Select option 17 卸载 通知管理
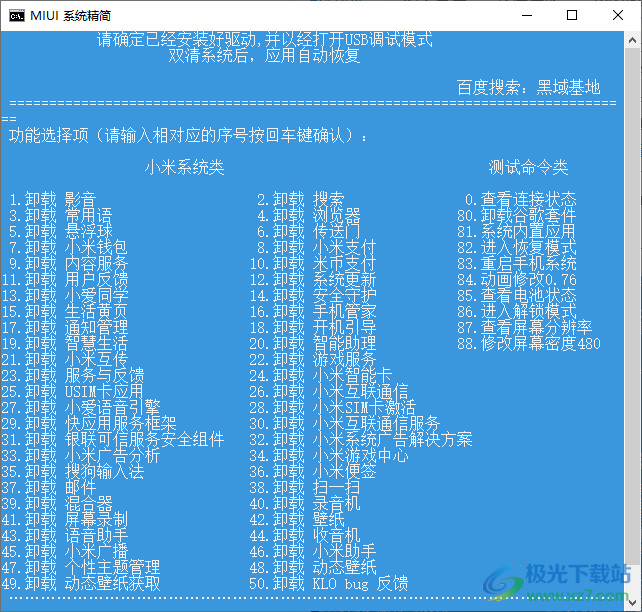Viewport: 642px width, 612px height. tap(65, 327)
